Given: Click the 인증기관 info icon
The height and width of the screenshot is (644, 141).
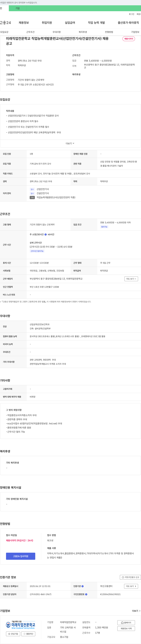Looking at the screenshot, I should pos(83,586).
